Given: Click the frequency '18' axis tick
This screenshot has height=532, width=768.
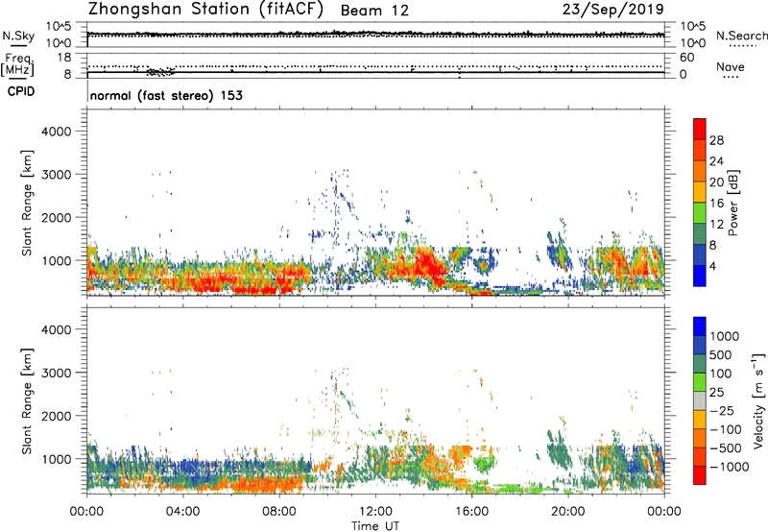Looking at the screenshot, I should (64, 58).
